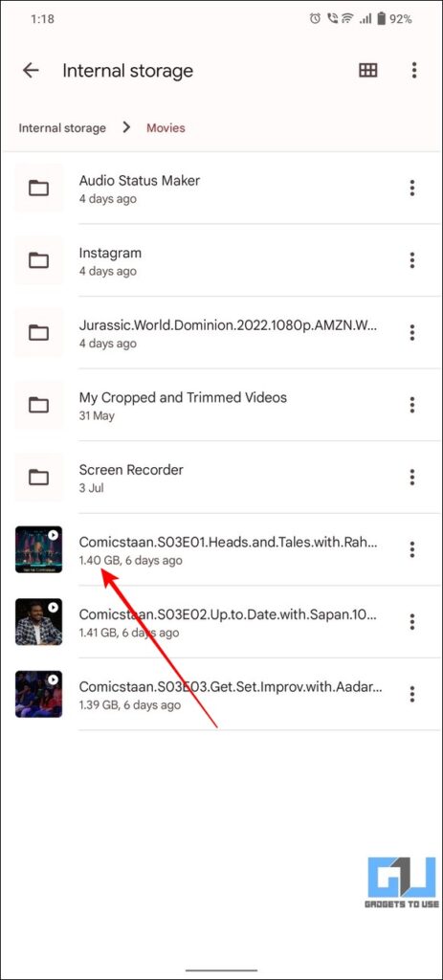Play Comicstaan S03E02 video thumbnail
443x980 pixels.
coord(38,622)
